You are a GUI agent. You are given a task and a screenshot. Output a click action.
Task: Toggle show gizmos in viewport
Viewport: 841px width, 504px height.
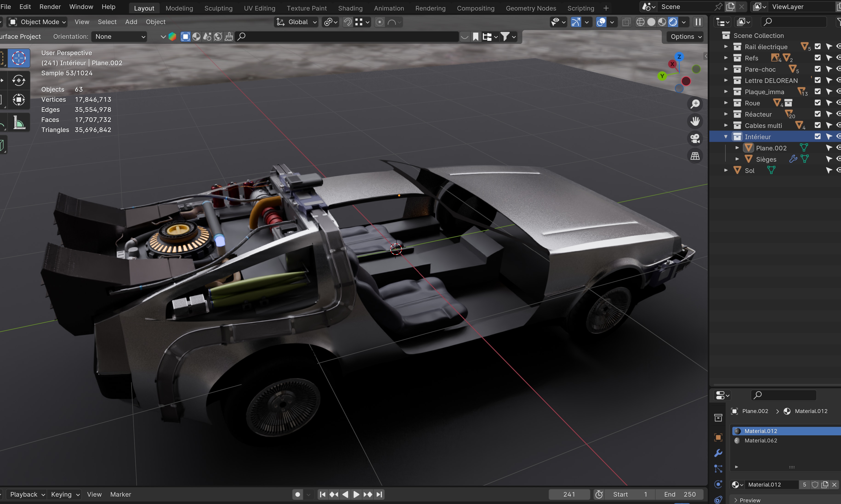coord(576,22)
